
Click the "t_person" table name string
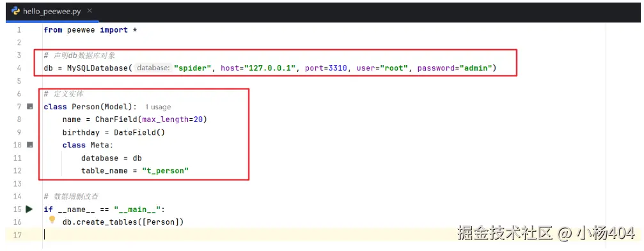pyautogui.click(x=165, y=171)
